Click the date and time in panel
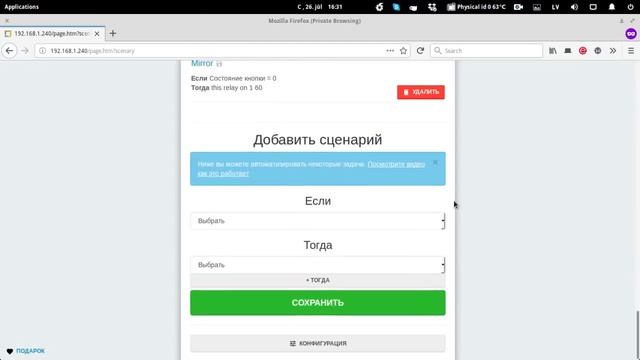This screenshot has height=360, width=640. click(x=320, y=7)
